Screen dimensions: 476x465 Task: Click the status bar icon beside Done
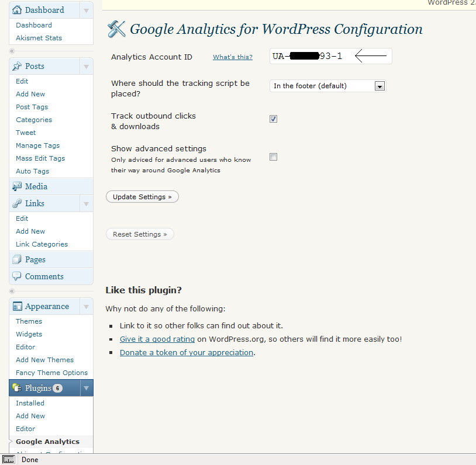(9, 460)
